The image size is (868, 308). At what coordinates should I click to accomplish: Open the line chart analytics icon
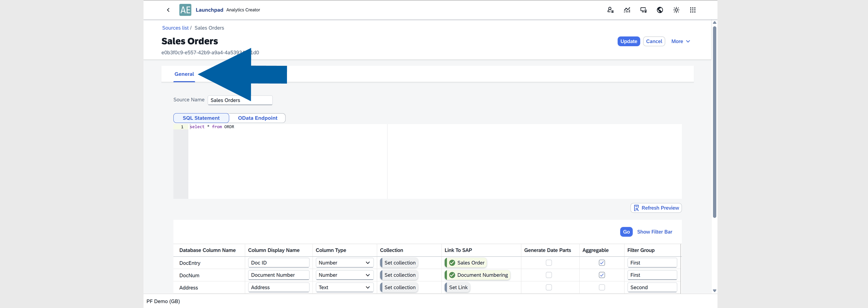[x=627, y=10]
